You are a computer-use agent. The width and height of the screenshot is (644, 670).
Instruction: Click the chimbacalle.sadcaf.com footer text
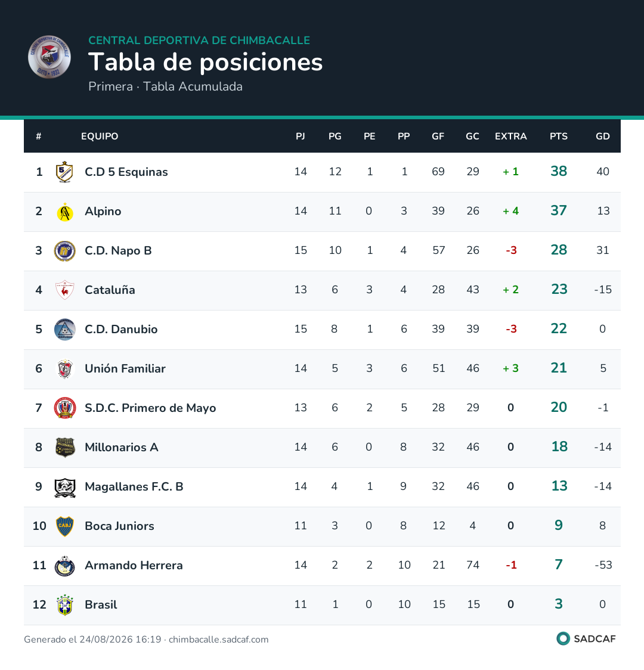[x=218, y=640]
